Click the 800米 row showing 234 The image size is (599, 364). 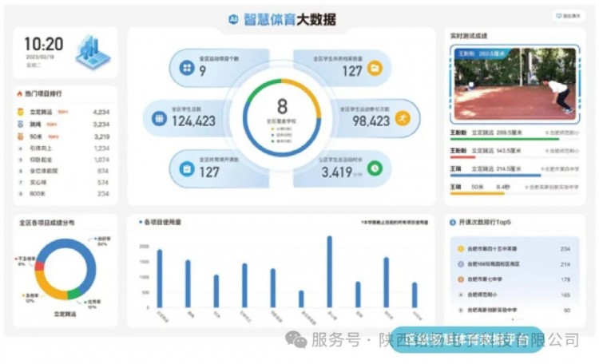click(63, 194)
